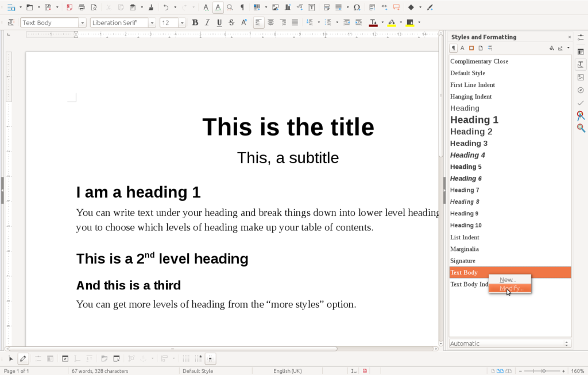
Task: Open the sidebar Gallery panel
Action: click(x=581, y=78)
